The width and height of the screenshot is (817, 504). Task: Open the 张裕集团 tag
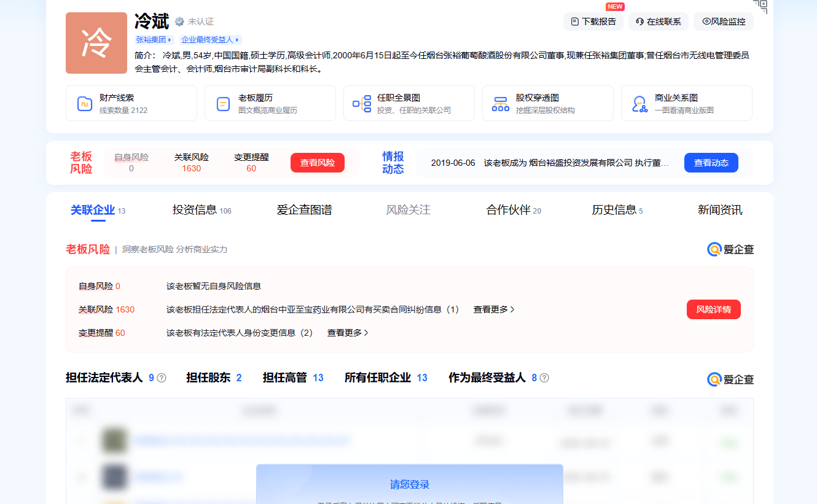pyautogui.click(x=155, y=39)
